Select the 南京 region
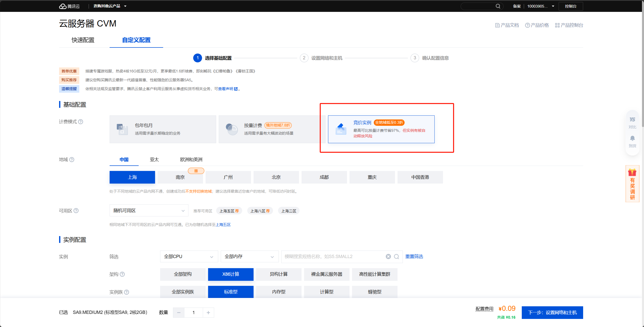The width and height of the screenshot is (644, 327). click(180, 177)
